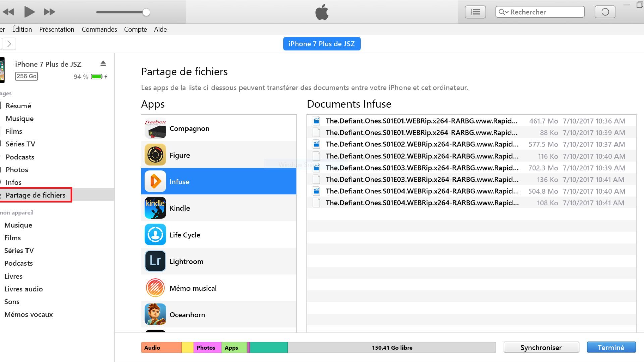
Task: Click the Terminé button
Action: click(611, 348)
